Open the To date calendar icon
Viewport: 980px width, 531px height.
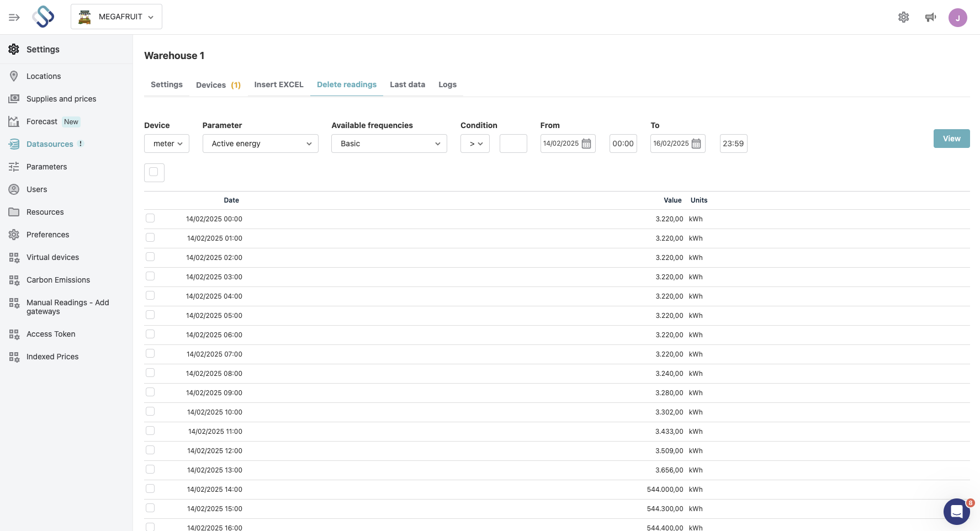click(x=696, y=144)
